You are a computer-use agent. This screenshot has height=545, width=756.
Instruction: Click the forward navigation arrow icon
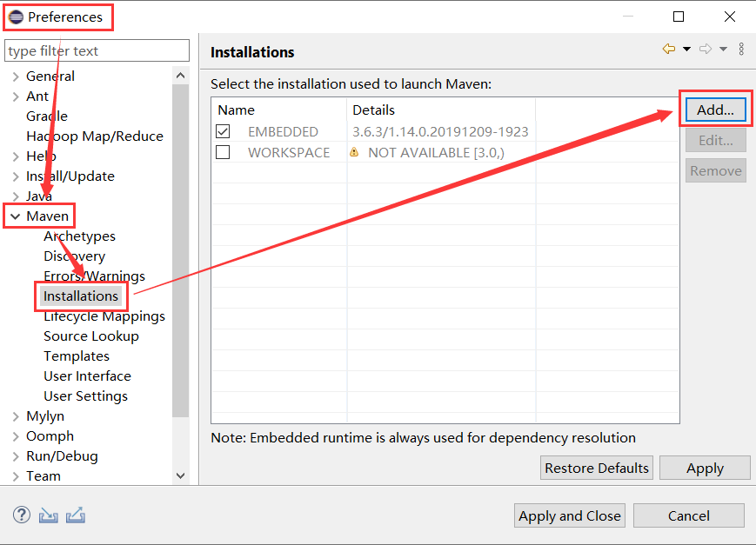pos(706,49)
